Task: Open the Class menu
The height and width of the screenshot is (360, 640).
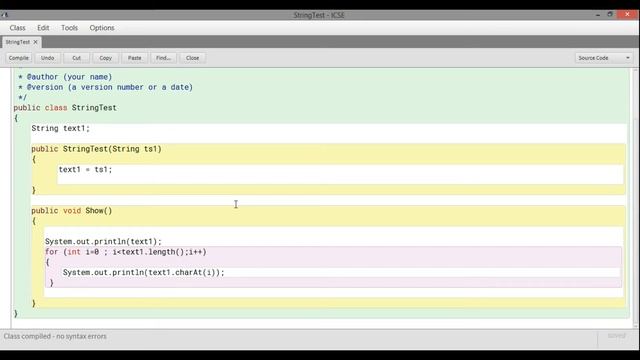Action: coord(18,28)
